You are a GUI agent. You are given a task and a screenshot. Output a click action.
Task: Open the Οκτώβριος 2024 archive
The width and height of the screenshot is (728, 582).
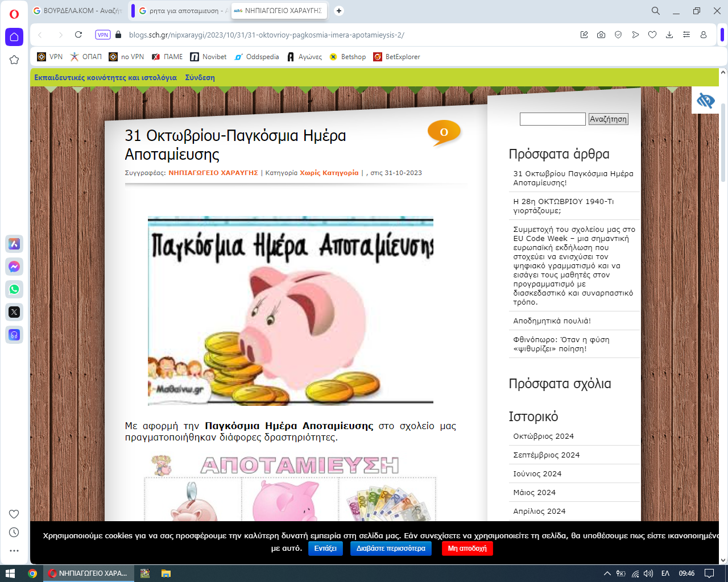pos(543,436)
